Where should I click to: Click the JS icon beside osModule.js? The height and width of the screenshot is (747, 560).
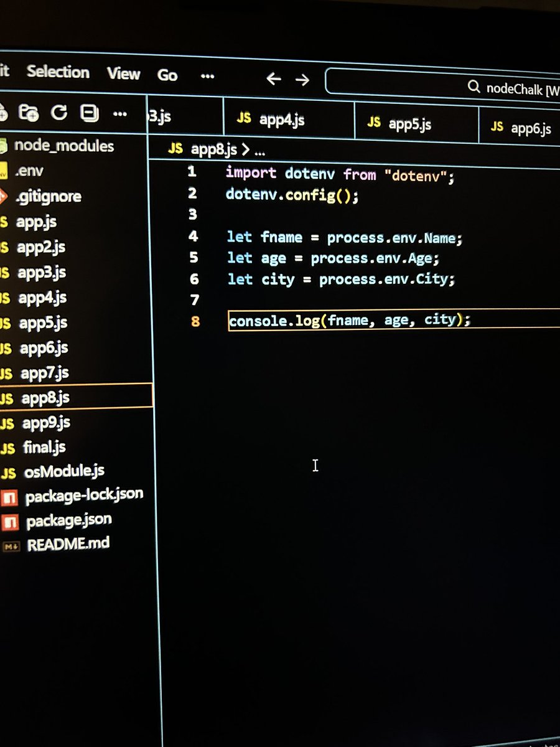click(x=8, y=473)
